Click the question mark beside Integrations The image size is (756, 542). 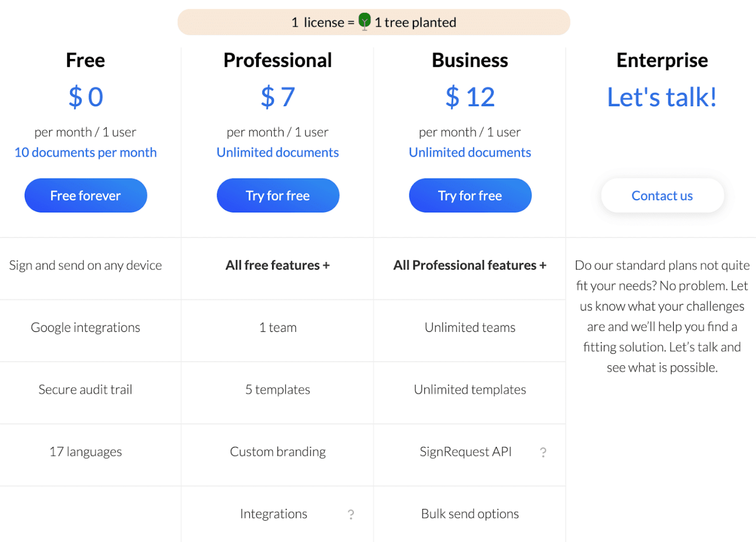[x=351, y=514]
